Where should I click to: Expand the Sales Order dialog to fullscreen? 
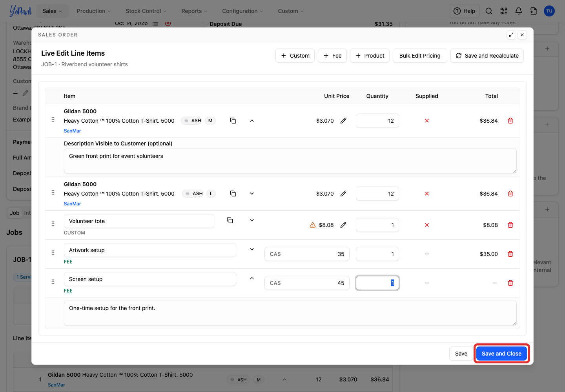(511, 35)
